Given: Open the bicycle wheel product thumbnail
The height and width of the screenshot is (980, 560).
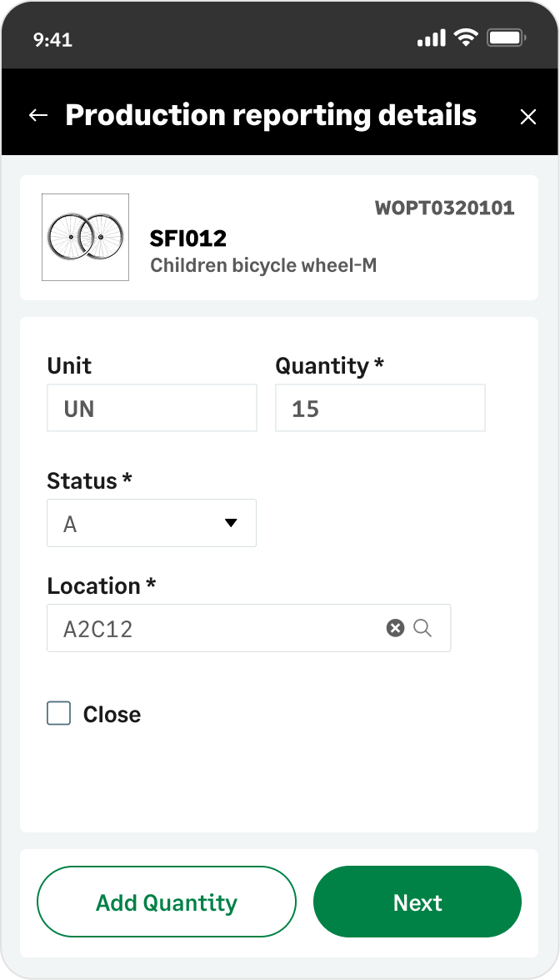Looking at the screenshot, I should tap(86, 237).
